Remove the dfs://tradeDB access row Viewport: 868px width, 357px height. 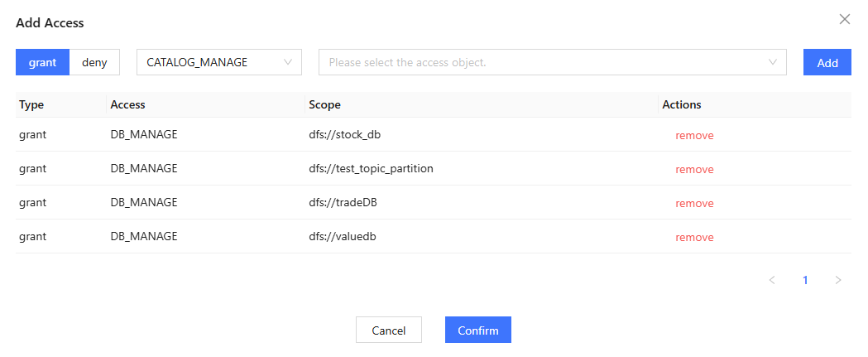[x=694, y=204]
